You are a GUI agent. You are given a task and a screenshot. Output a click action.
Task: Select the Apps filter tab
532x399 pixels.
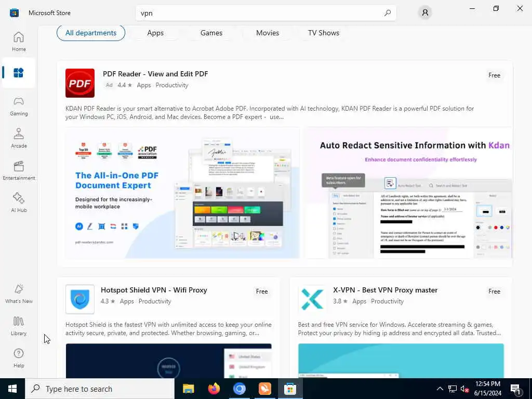[155, 33]
